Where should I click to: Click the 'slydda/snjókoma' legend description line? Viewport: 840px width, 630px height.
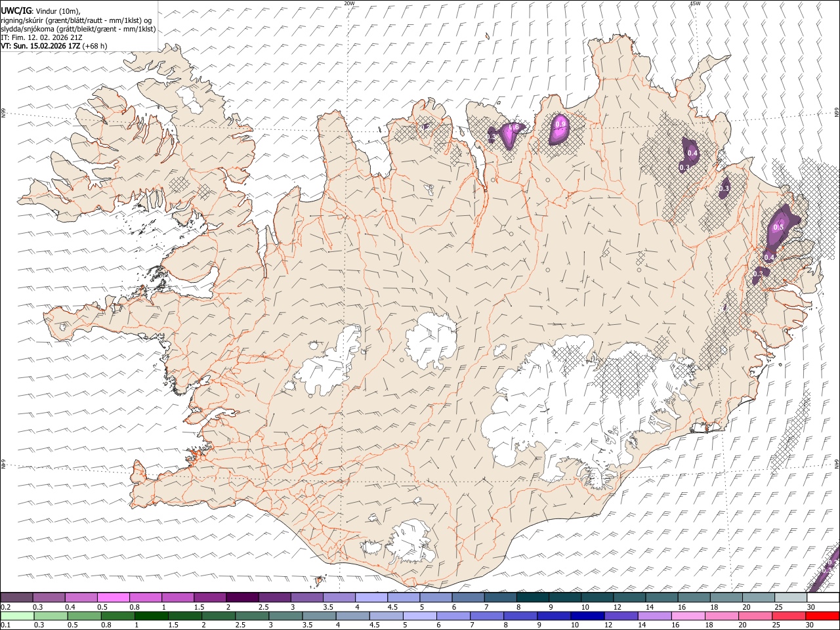point(78,29)
